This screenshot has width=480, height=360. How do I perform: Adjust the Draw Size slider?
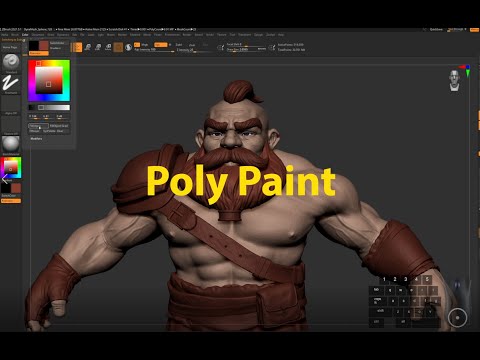pos(242,49)
